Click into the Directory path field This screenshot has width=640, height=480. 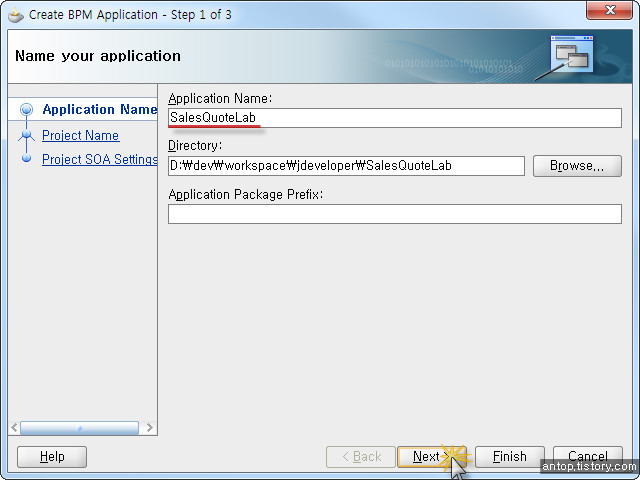click(346, 166)
